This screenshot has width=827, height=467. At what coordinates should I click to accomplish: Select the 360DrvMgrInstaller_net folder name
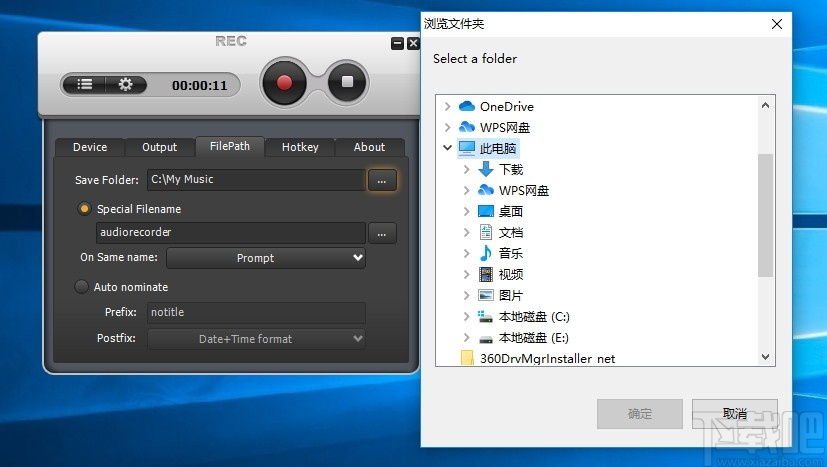coord(547,359)
